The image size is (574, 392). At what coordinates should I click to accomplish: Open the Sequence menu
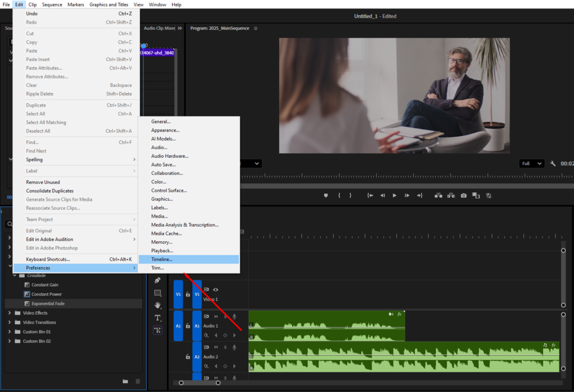coord(52,4)
